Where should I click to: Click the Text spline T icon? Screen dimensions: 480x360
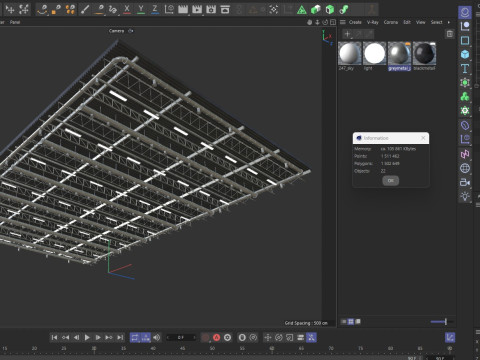(465, 69)
